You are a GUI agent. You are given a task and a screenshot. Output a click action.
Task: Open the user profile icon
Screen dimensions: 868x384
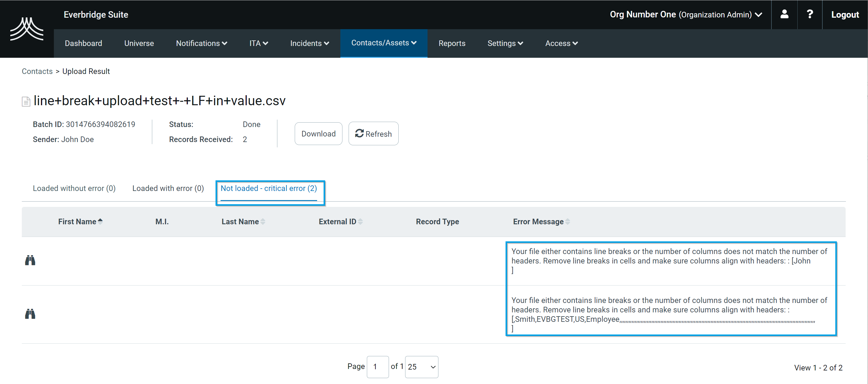point(784,14)
